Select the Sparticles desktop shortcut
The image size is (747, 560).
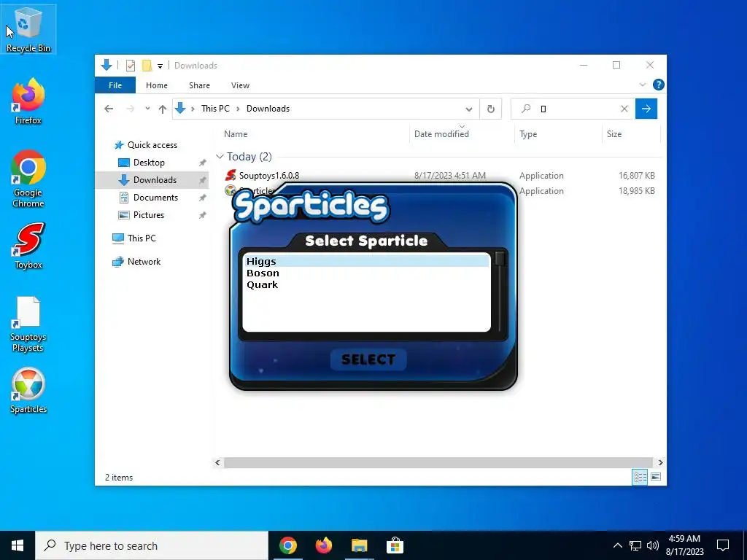click(28, 391)
